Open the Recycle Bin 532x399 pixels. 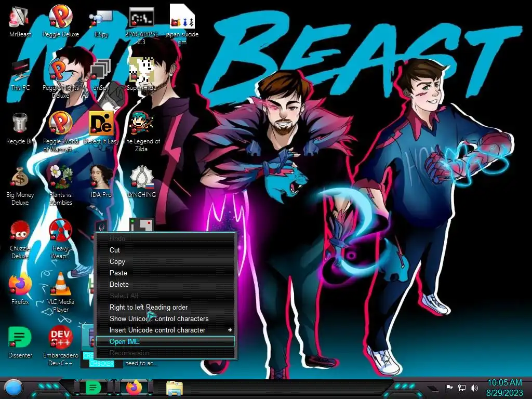tap(20, 129)
